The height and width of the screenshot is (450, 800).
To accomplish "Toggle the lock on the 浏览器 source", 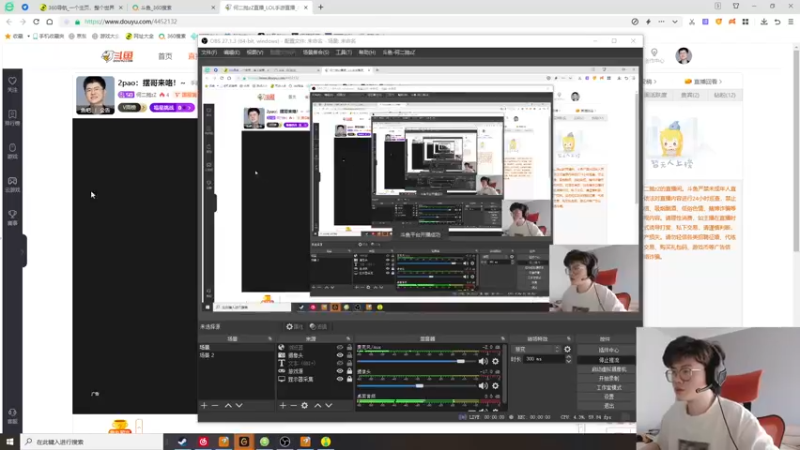I will (x=349, y=347).
